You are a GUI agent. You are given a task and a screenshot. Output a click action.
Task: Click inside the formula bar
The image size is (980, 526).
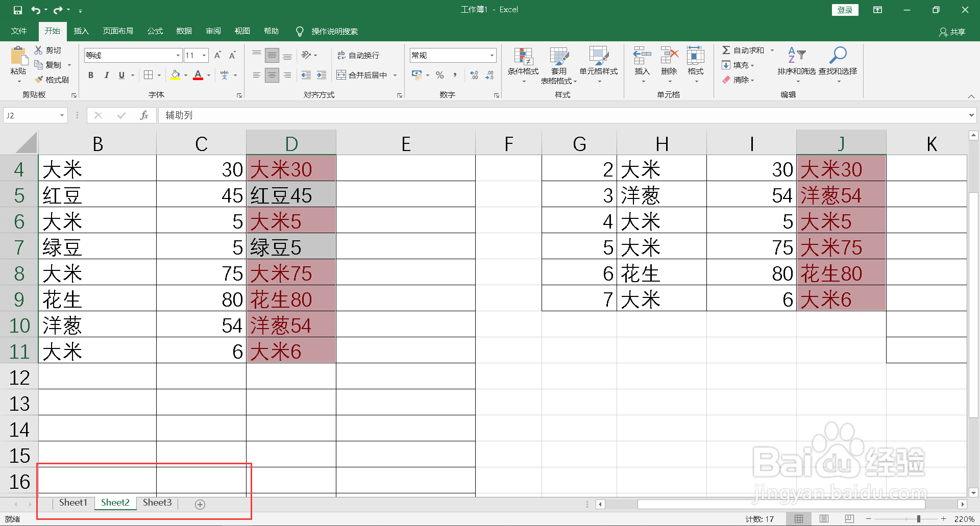pyautogui.click(x=357, y=115)
